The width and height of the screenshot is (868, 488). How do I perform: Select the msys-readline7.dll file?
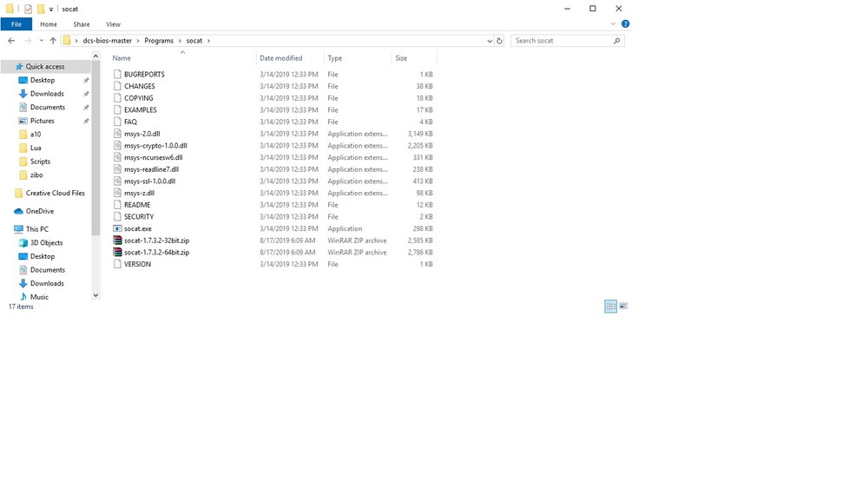[x=151, y=169]
